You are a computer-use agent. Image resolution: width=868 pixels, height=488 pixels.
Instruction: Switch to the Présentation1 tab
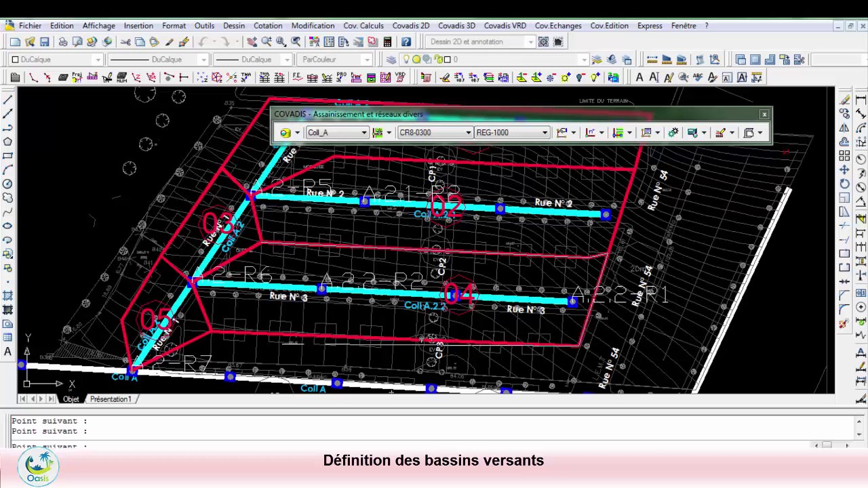pos(111,399)
